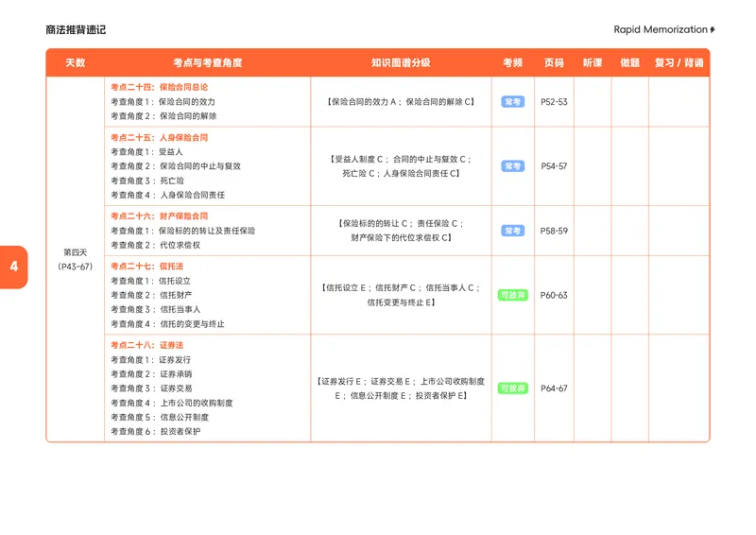
Task: Click 考查角度4：信托的变更与终止
Action: [167, 324]
